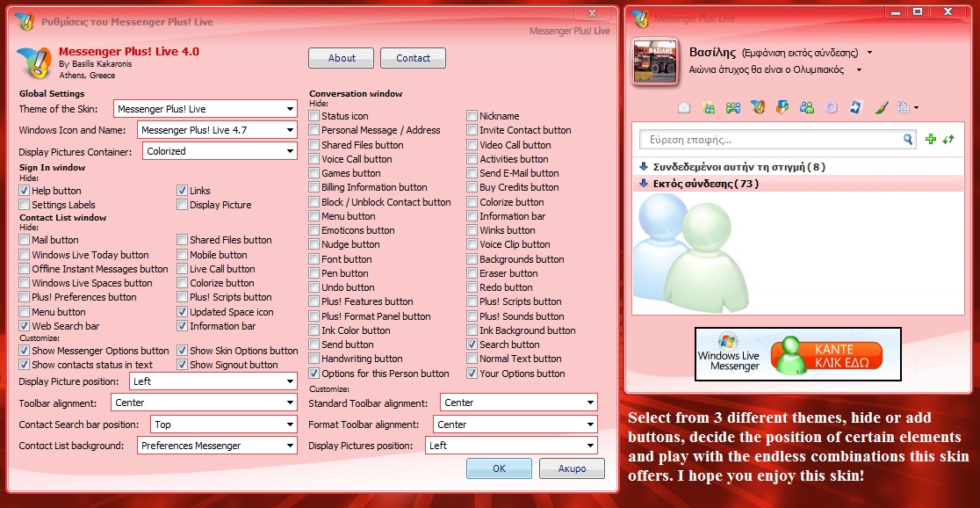The width and height of the screenshot is (980, 508).
Task: Open conversation Display Pictures position dropdown
Action: click(511, 446)
